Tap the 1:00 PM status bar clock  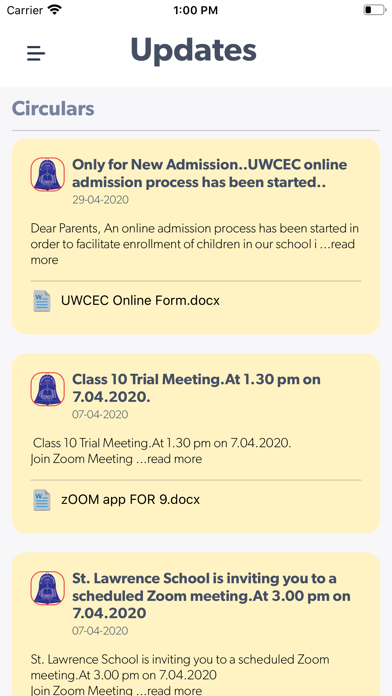pyautogui.click(x=196, y=10)
